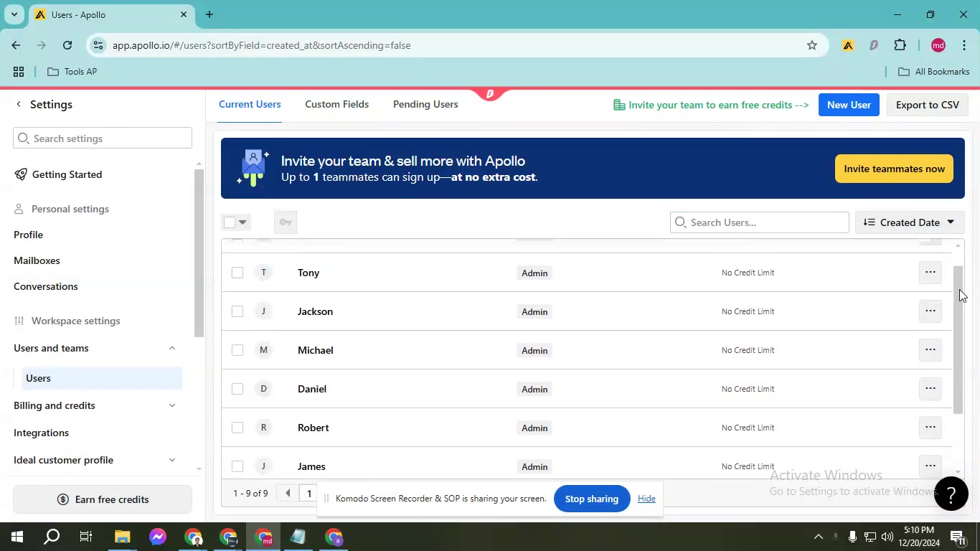Go to the Pending Users tab

coord(425,104)
